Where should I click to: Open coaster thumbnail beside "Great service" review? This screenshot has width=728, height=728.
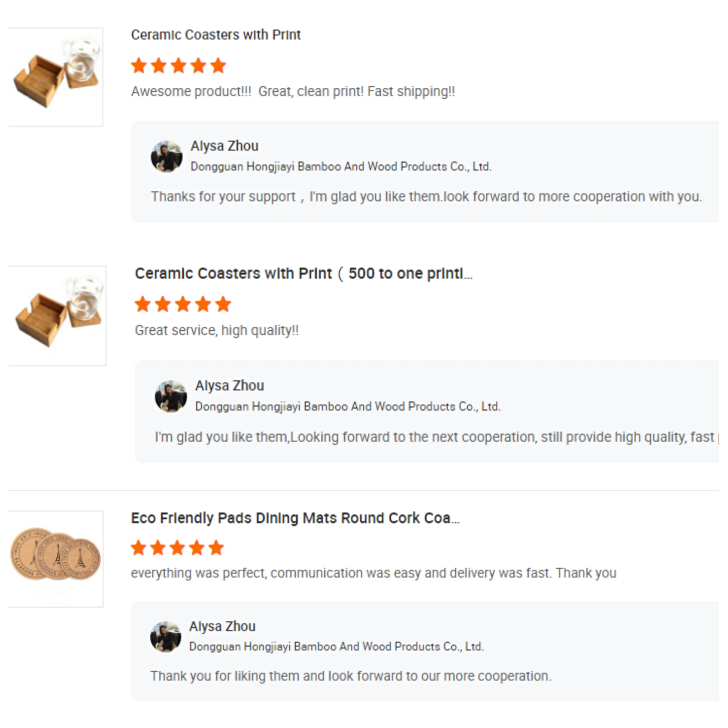click(x=57, y=315)
